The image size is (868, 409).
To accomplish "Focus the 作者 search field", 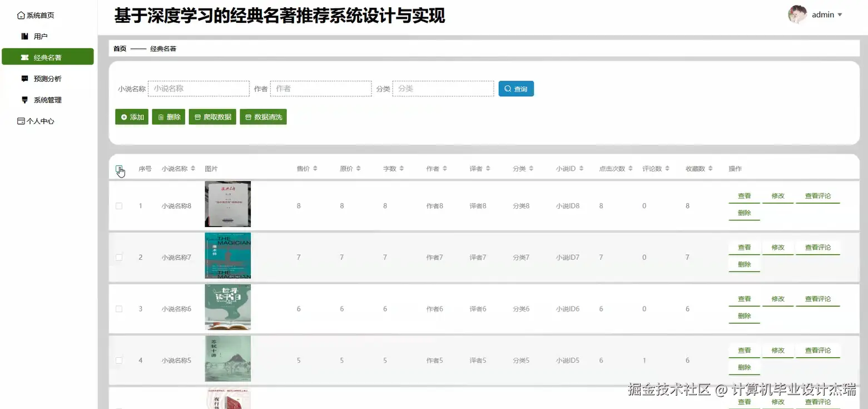I will coord(321,88).
